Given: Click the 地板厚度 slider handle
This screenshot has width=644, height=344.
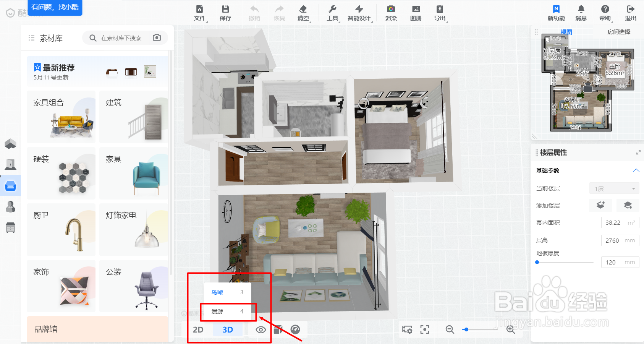Looking at the screenshot, I should [x=537, y=262].
